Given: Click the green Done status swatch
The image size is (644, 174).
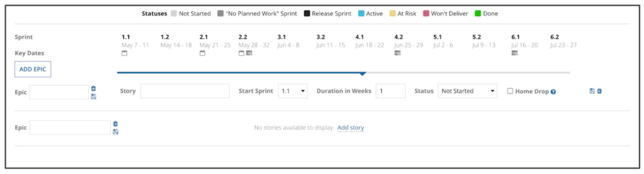Looking at the screenshot, I should click(478, 14).
